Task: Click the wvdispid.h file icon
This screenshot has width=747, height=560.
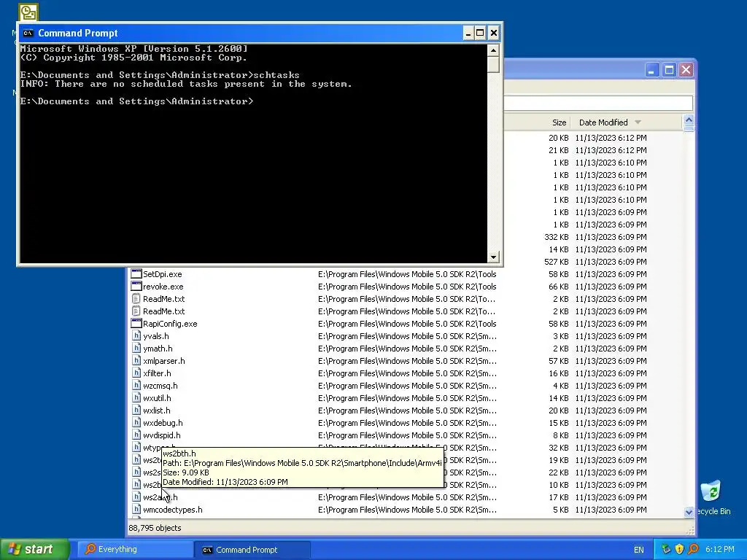Action: click(136, 435)
